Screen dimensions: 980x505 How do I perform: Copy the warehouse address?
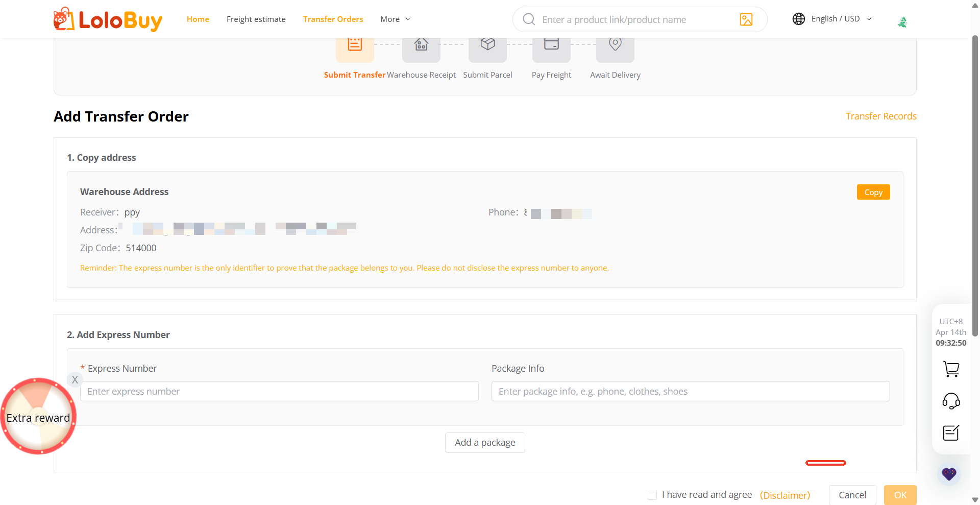[873, 192]
